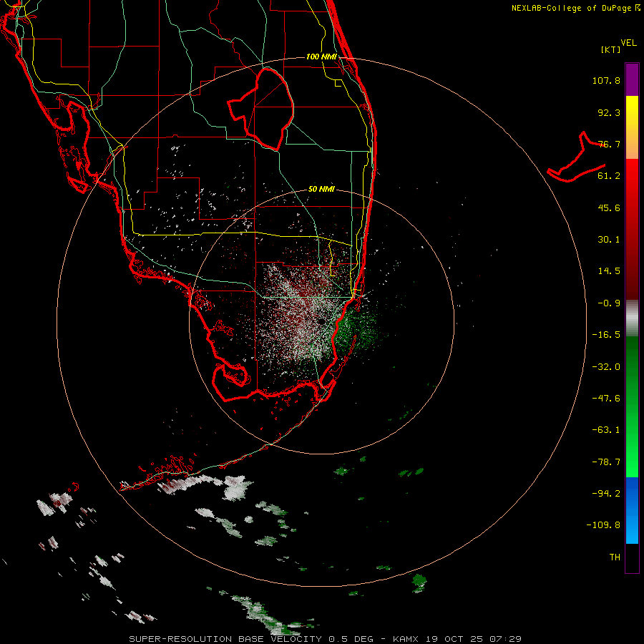
Task: Click the Grand Bahama island outline
Action: (x=577, y=158)
